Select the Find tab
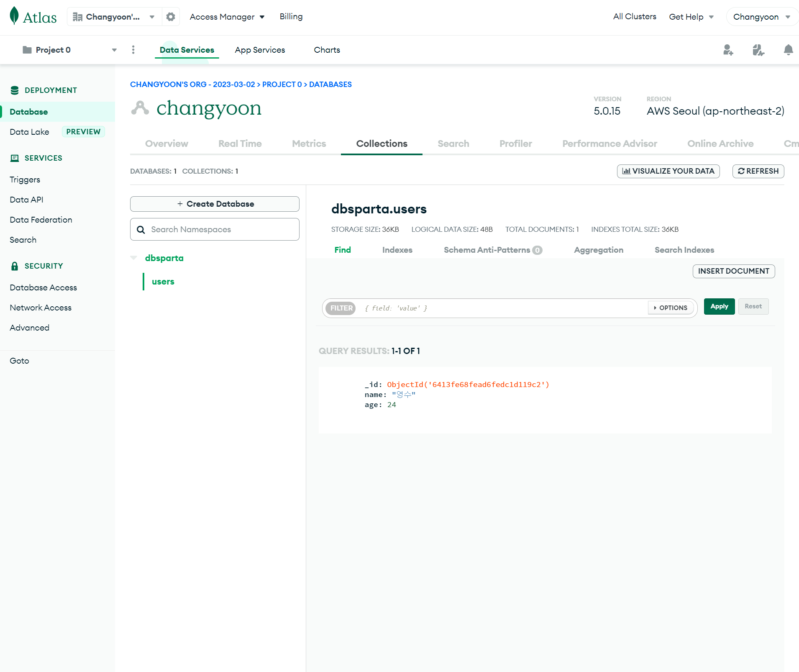Screen dimensions: 799x672 tap(343, 250)
